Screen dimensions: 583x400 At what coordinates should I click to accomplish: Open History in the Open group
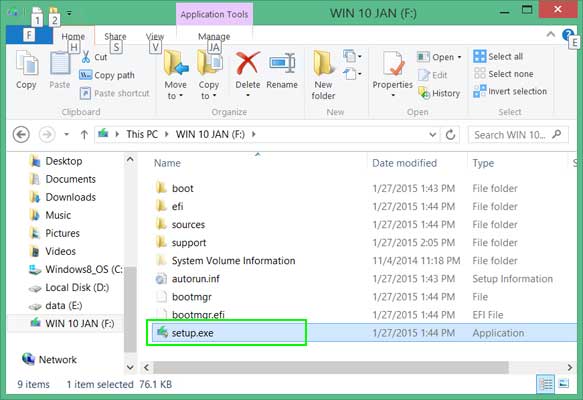click(439, 93)
